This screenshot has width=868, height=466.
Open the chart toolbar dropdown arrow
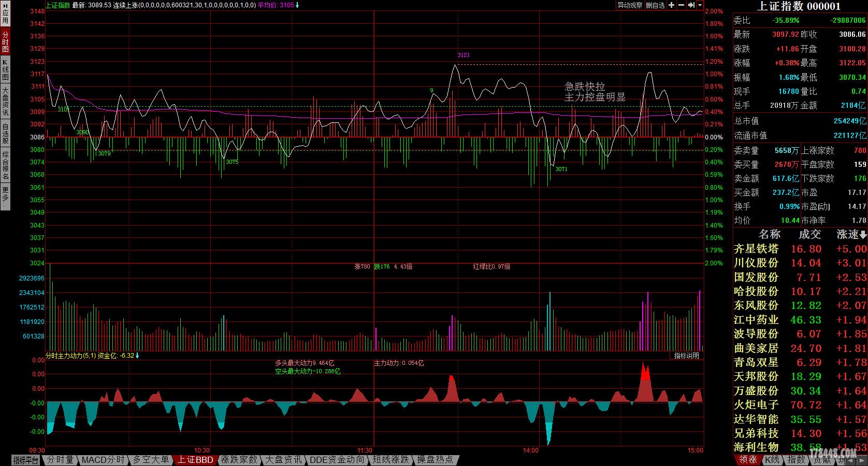point(700,5)
